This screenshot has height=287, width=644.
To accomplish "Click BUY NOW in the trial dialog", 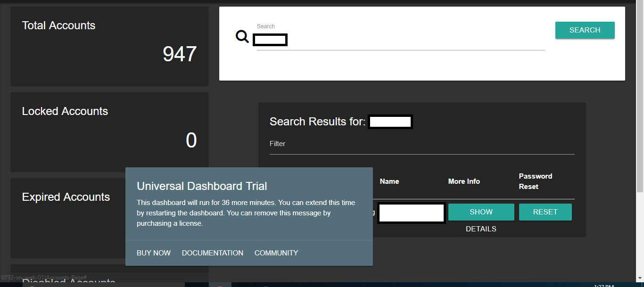I will 153,253.
